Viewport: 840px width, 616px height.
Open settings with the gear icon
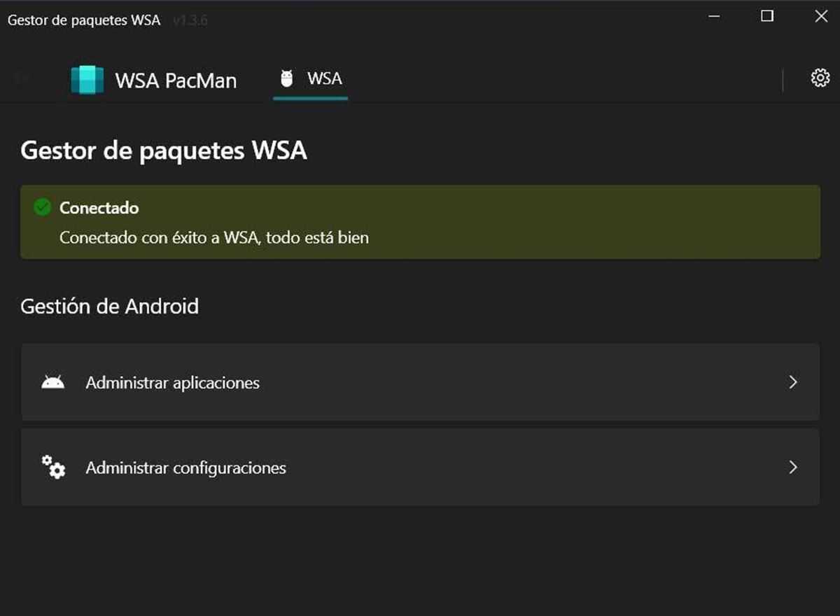click(820, 78)
